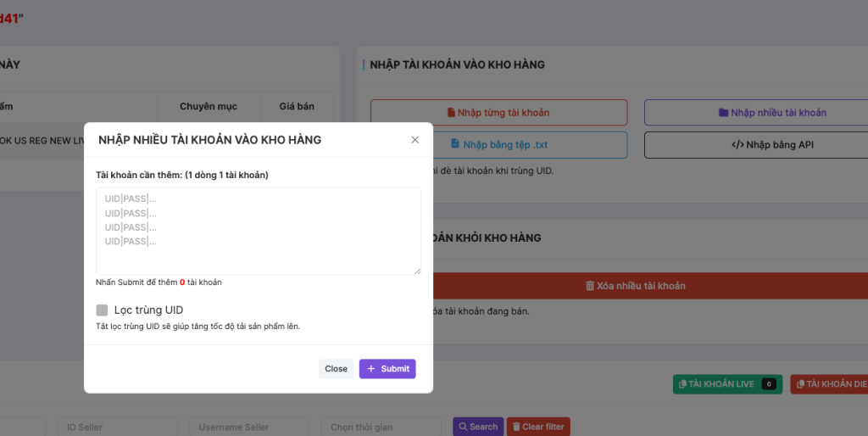The width and height of the screenshot is (868, 436).
Task: Click the red Xóa nhiều tài khoản button
Action: tap(649, 286)
